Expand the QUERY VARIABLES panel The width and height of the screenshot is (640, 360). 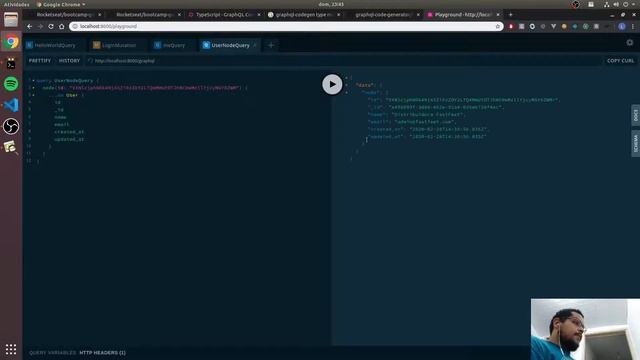52,353
